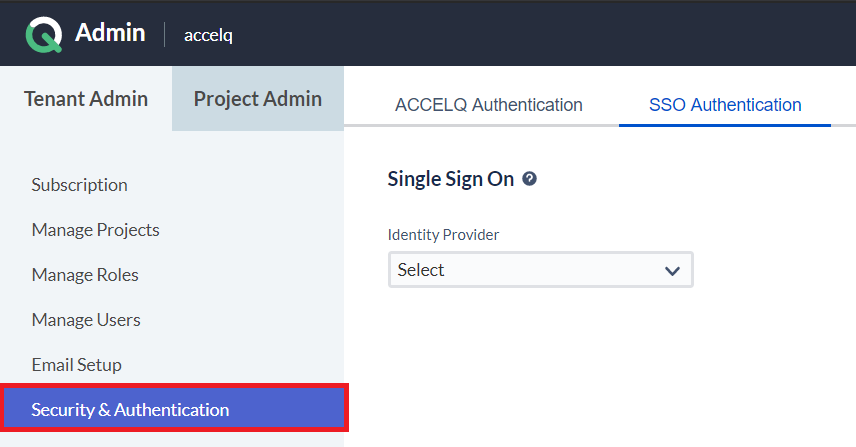Image resolution: width=856 pixels, height=447 pixels.
Task: Open the Single Sign On help icon
Action: pos(529,178)
